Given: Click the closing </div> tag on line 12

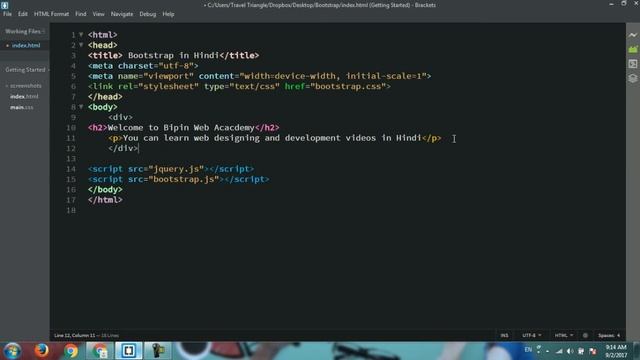Looking at the screenshot, I should coord(123,148).
